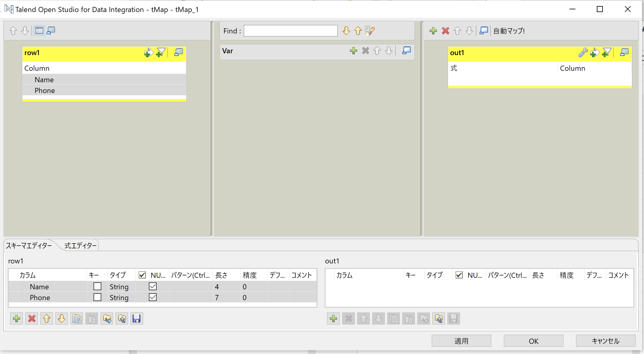Uncheck nullable for the Phone column

click(x=152, y=297)
